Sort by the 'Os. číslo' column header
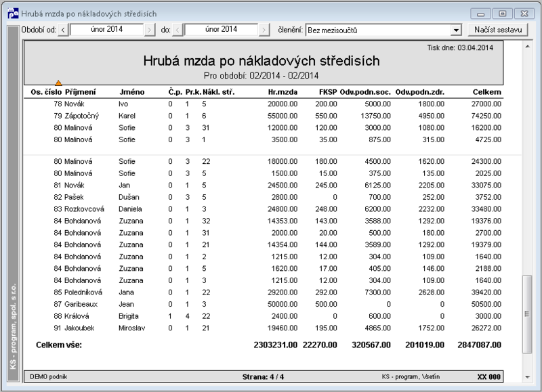 click(46, 92)
